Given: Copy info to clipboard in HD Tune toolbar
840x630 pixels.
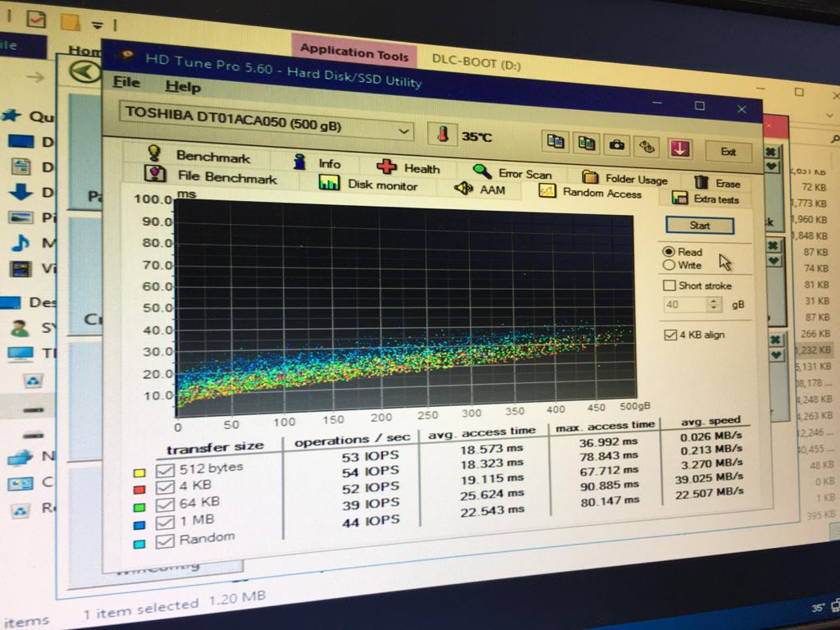Looking at the screenshot, I should (555, 141).
